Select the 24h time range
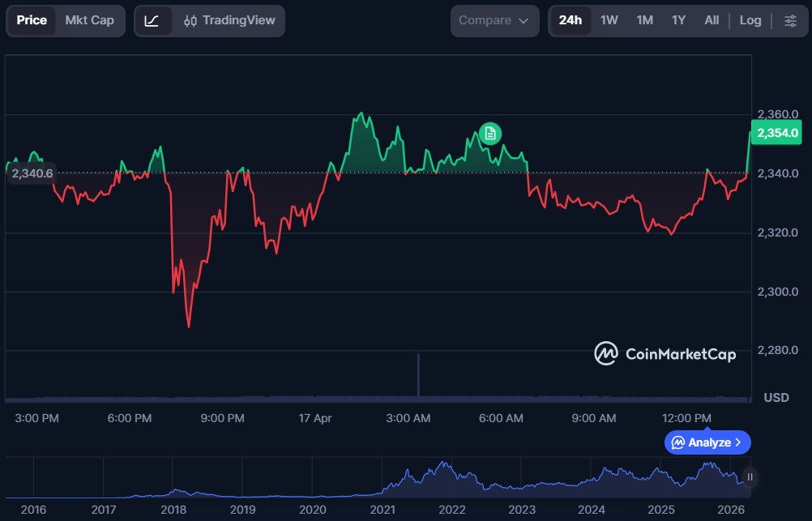The width and height of the screenshot is (812, 521). point(570,20)
